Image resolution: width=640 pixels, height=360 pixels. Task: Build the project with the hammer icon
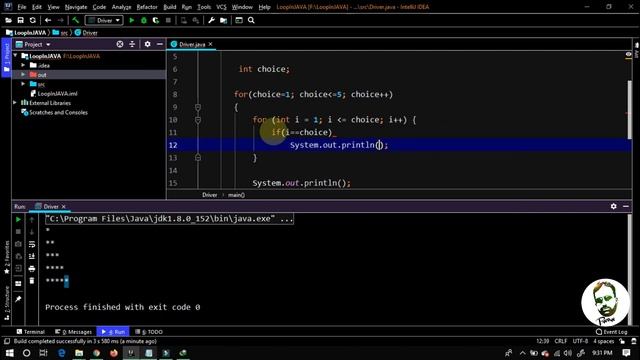[x=76, y=20]
